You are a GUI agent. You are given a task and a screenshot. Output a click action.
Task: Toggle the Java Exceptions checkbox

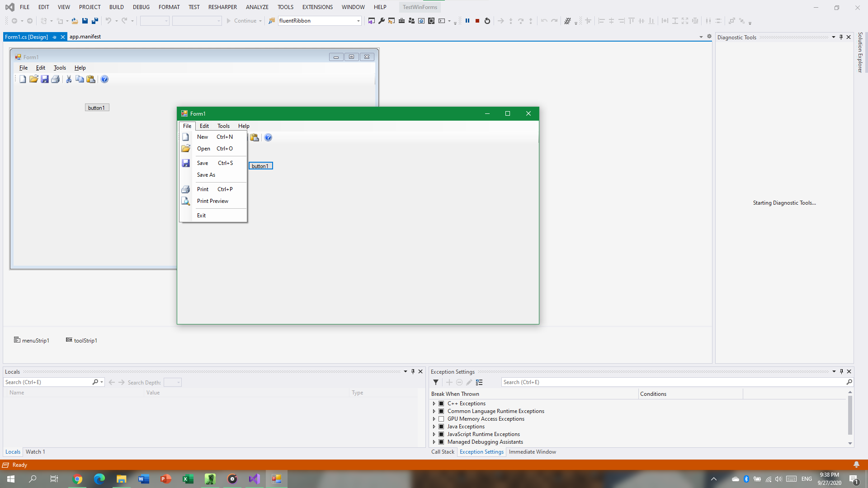[441, 427]
